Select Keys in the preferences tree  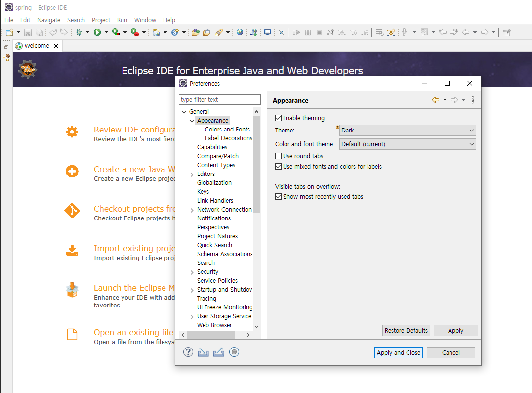pyautogui.click(x=203, y=192)
